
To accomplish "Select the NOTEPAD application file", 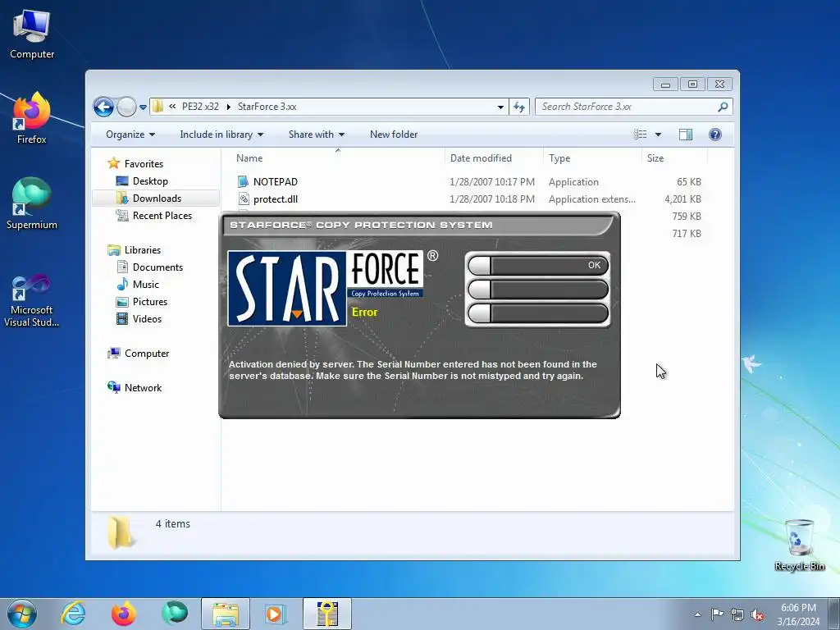I will [x=276, y=181].
